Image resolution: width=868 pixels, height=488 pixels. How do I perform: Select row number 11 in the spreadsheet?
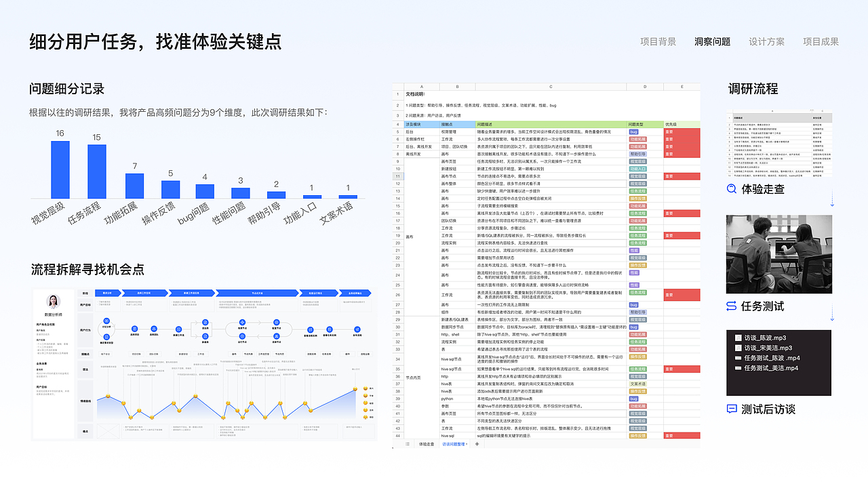(x=398, y=176)
